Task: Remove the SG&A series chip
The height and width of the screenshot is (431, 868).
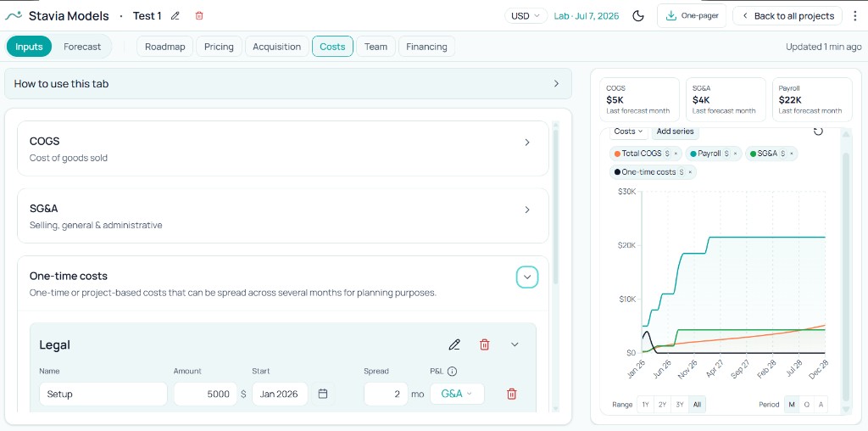Action: pos(792,154)
